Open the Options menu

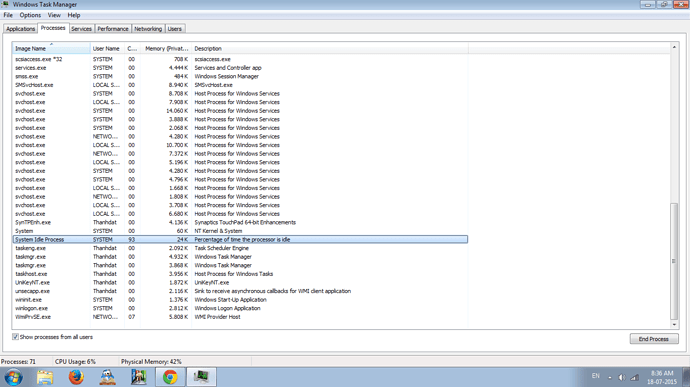(x=30, y=15)
